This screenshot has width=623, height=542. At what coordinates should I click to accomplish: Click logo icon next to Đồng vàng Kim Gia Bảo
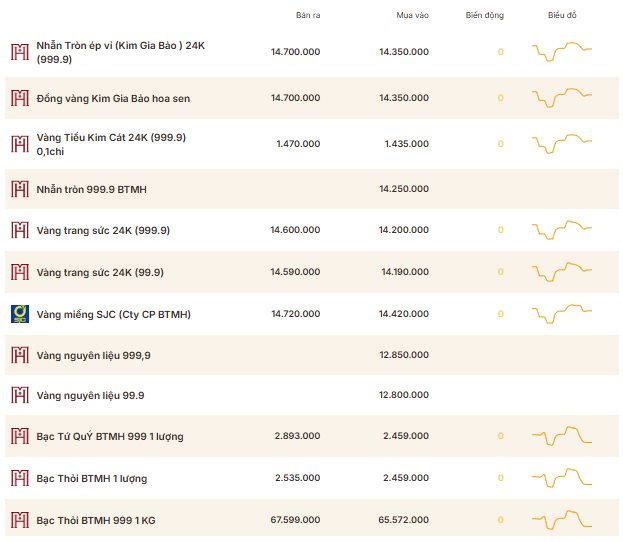click(20, 98)
